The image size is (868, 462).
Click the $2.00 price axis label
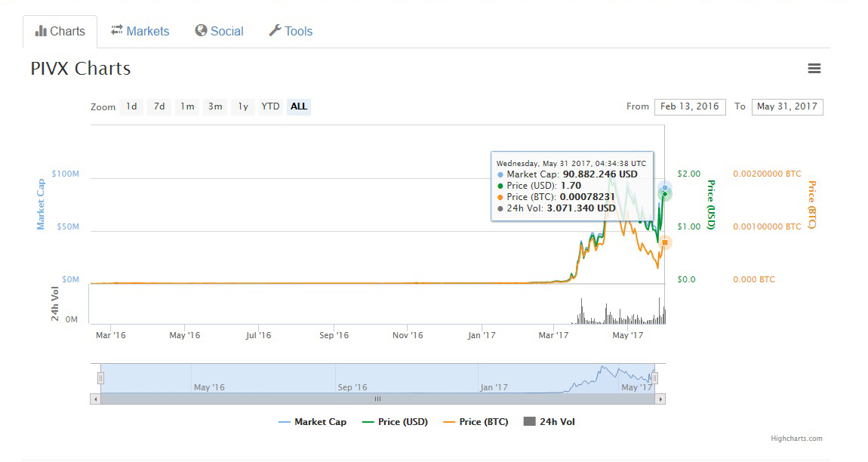pyautogui.click(x=689, y=174)
